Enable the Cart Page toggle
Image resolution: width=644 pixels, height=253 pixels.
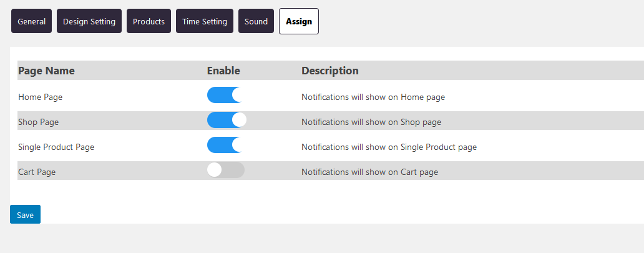225,170
